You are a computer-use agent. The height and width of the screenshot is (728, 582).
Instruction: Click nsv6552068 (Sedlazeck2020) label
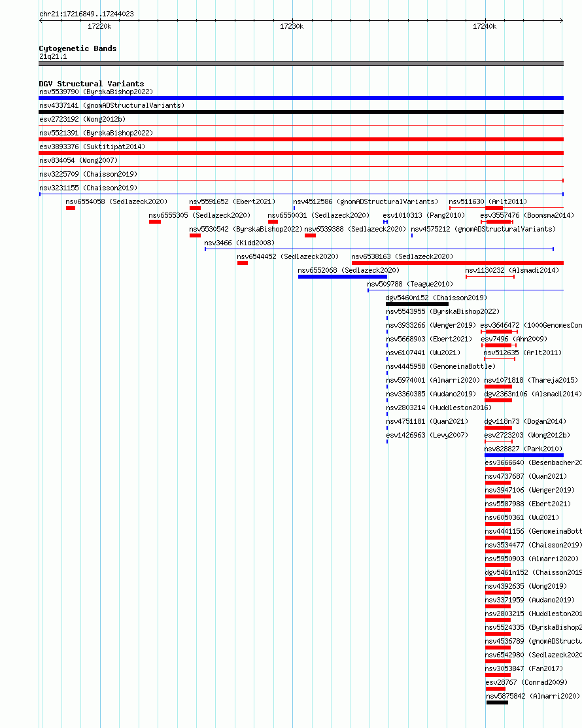pyautogui.click(x=349, y=270)
